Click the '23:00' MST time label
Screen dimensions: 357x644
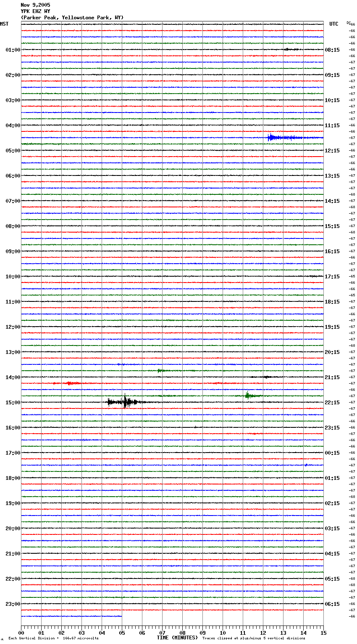coord(13,604)
